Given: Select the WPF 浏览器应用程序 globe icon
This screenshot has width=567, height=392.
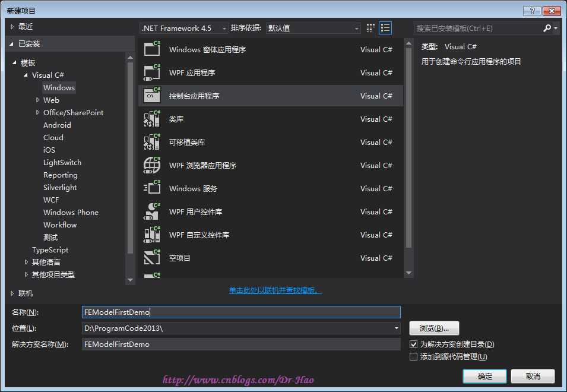Looking at the screenshot, I should [152, 165].
